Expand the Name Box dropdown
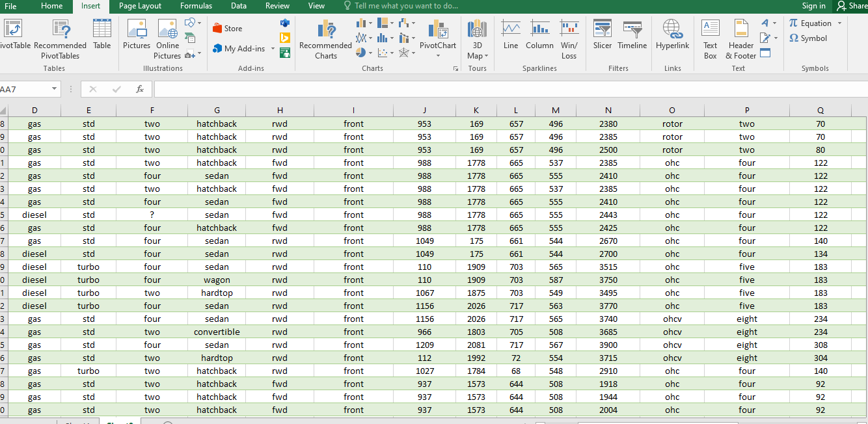Image resolution: width=868 pixels, height=424 pixels. (x=53, y=89)
